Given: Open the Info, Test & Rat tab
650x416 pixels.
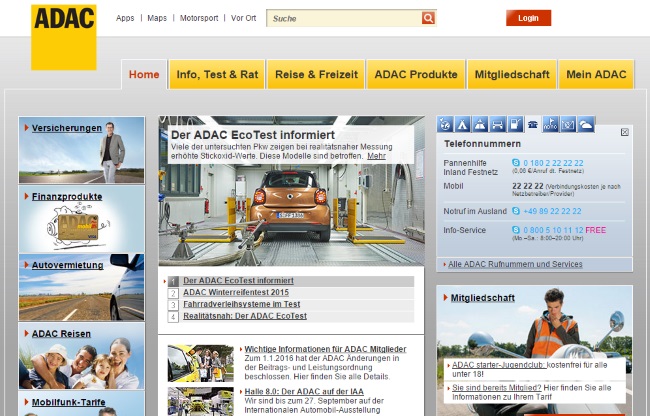Looking at the screenshot, I should pos(217,74).
